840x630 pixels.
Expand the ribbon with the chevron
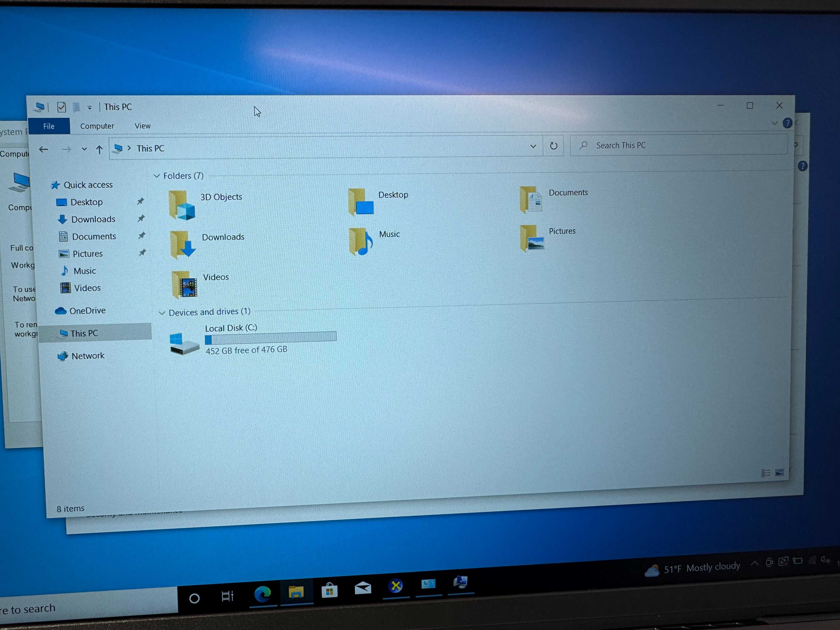pos(775,123)
